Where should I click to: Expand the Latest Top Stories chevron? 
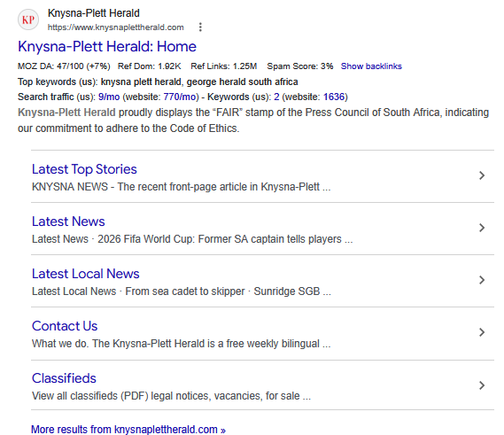pos(482,175)
